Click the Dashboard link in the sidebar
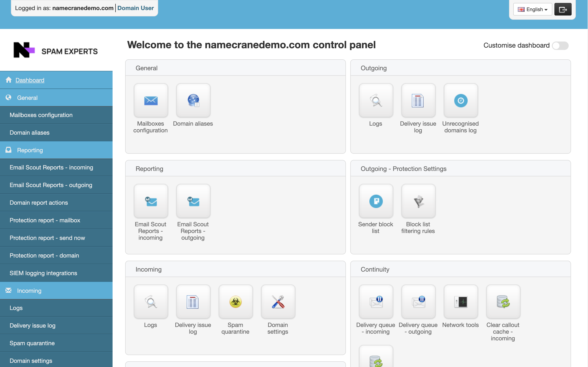The height and width of the screenshot is (367, 588). tap(30, 80)
